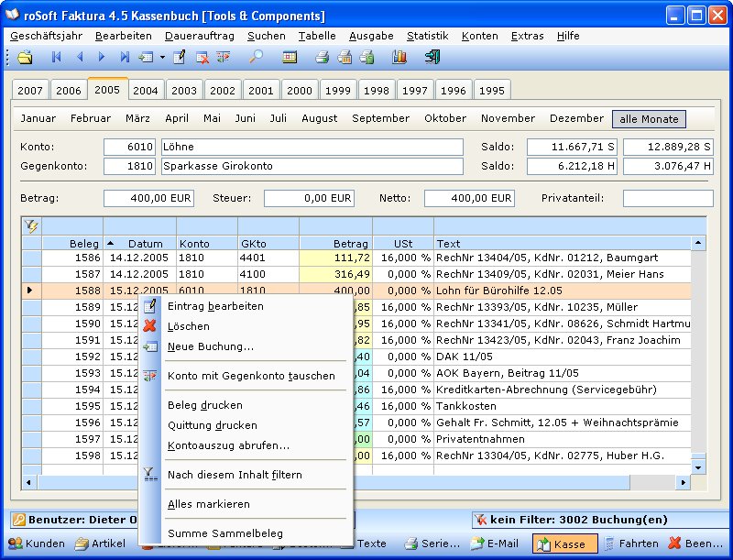
Task: Select 'Beleg drucken' in context menu
Action: coord(205,405)
